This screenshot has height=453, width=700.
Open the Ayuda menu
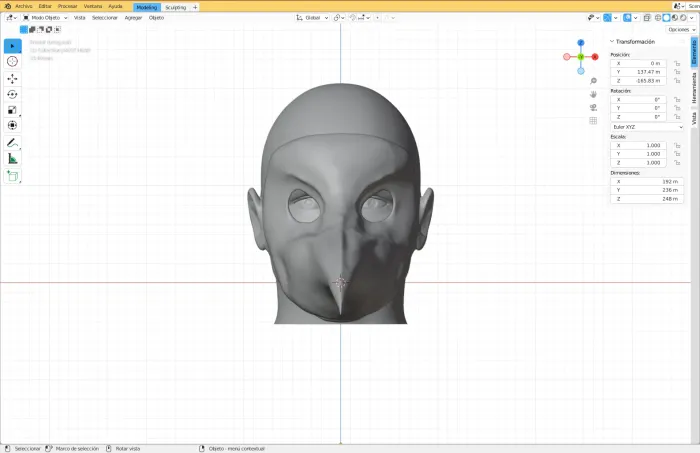click(x=115, y=6)
